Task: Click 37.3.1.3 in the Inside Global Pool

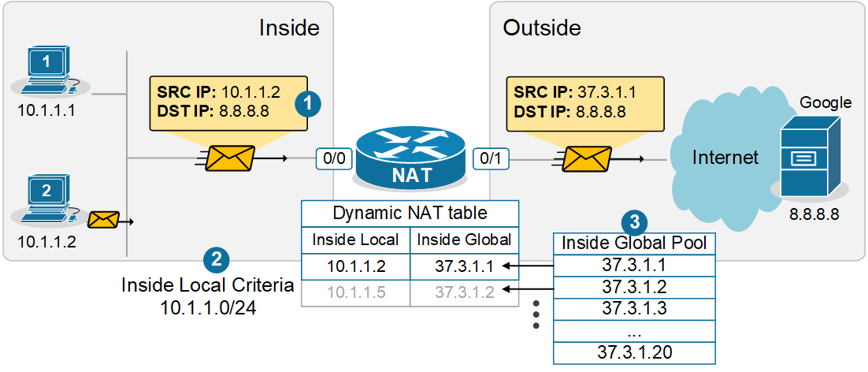Action: click(634, 308)
